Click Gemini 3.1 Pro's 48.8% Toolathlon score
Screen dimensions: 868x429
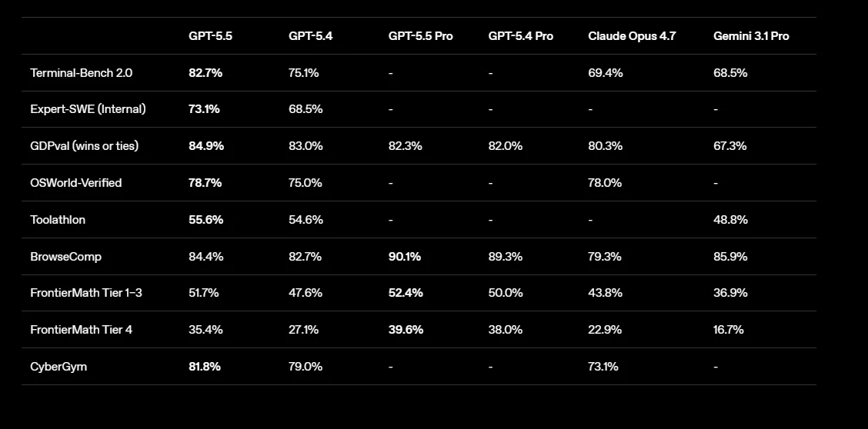[x=731, y=220]
